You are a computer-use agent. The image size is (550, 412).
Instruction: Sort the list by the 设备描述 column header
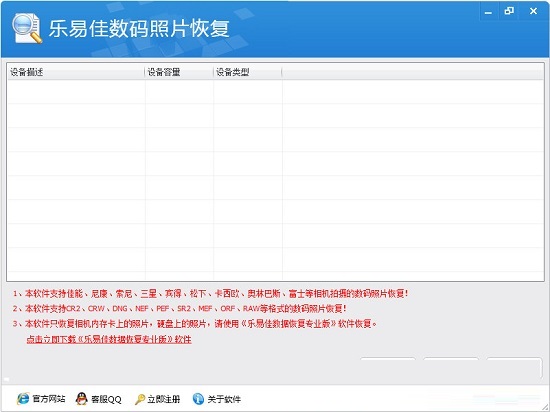coord(76,72)
